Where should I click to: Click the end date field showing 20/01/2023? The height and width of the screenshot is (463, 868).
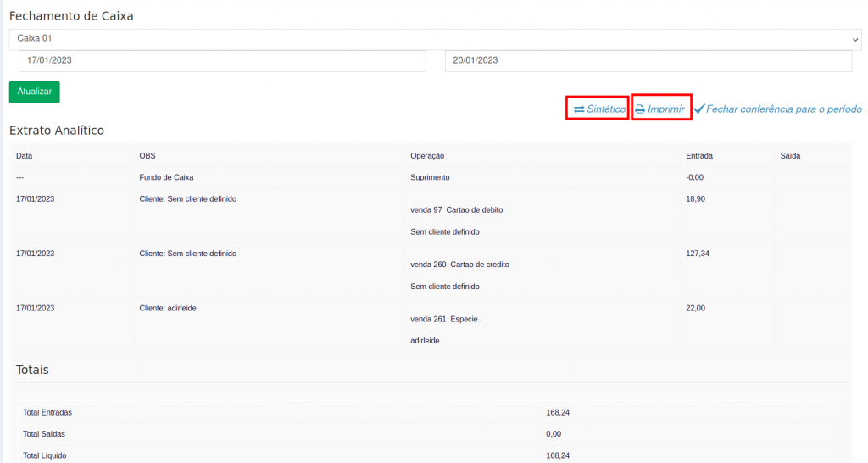click(648, 61)
